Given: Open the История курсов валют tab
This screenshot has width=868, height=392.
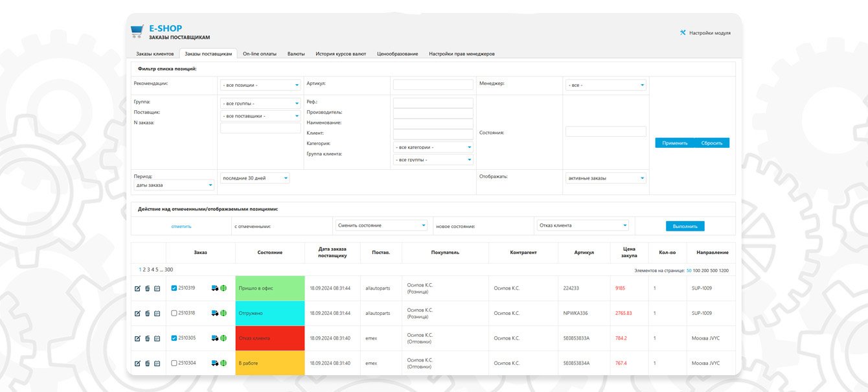Looking at the screenshot, I should 341,54.
